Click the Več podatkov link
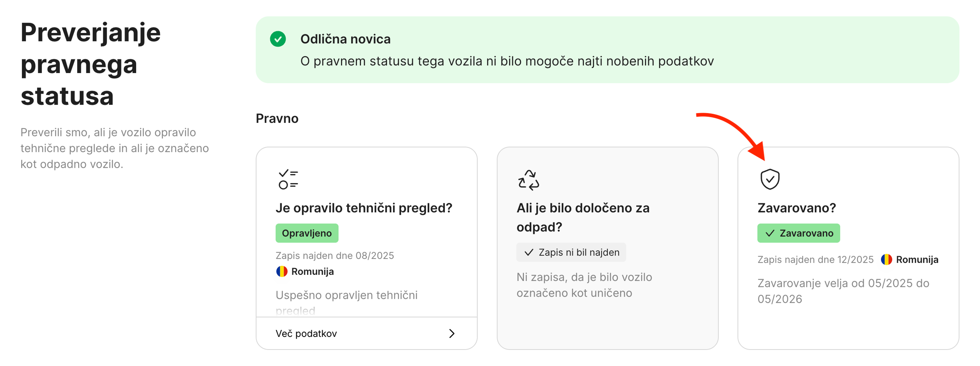 [306, 333]
